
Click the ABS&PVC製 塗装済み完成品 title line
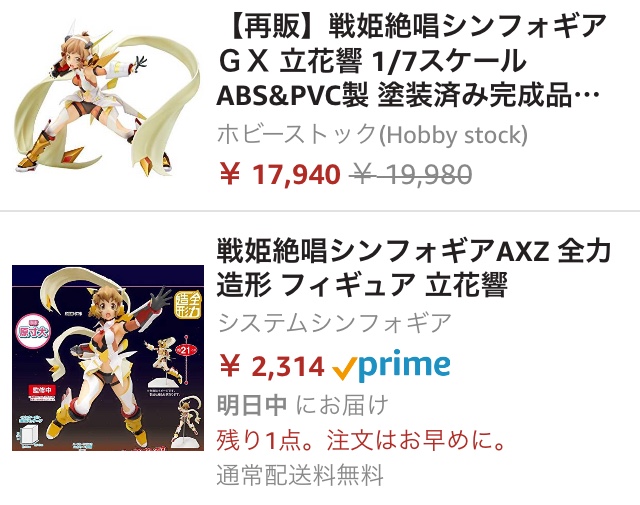coord(408,96)
